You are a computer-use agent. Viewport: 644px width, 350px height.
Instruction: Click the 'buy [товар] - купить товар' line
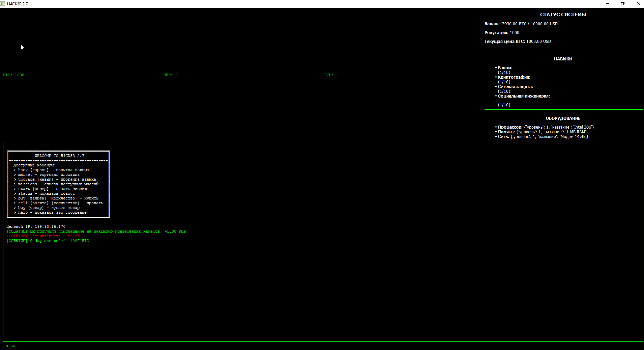pyautogui.click(x=47, y=208)
